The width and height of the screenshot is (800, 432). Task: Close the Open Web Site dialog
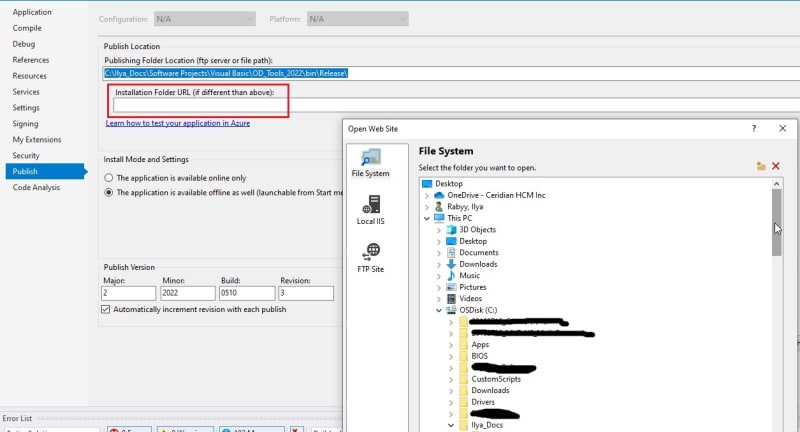coord(783,129)
